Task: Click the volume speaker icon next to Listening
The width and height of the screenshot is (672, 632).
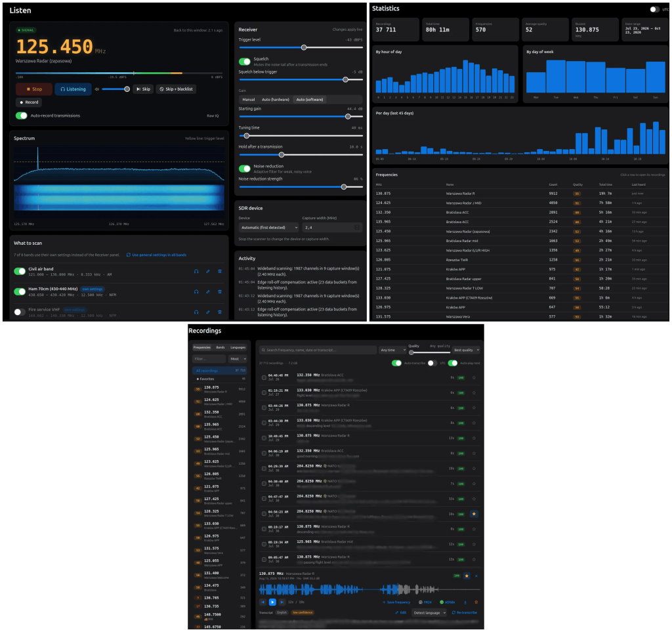Action: 97,89
